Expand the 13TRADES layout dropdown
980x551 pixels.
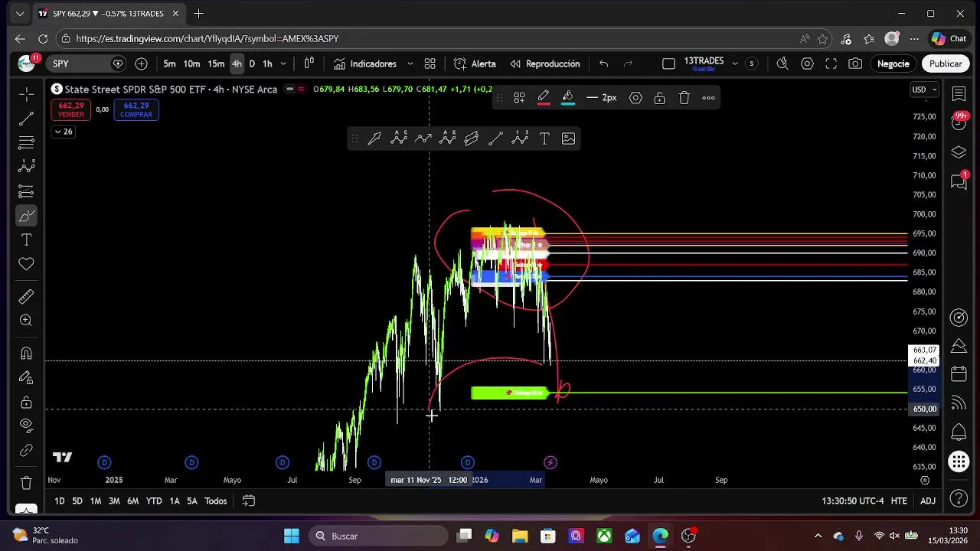pyautogui.click(x=734, y=64)
